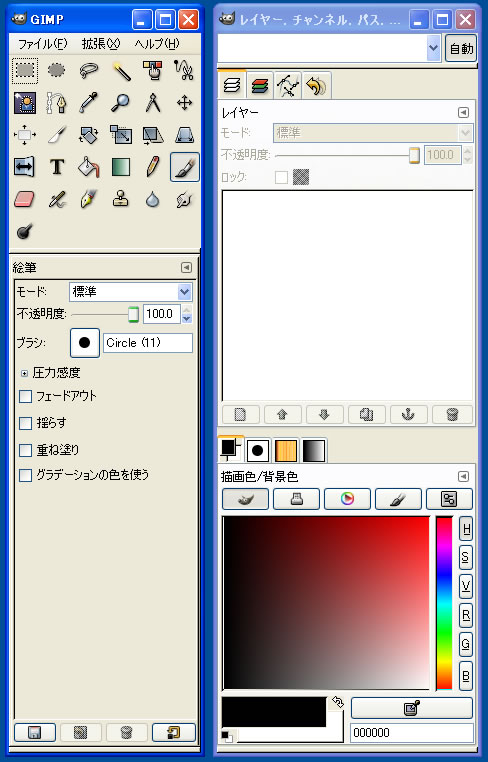Open the brush モード dropdown

tap(130, 292)
